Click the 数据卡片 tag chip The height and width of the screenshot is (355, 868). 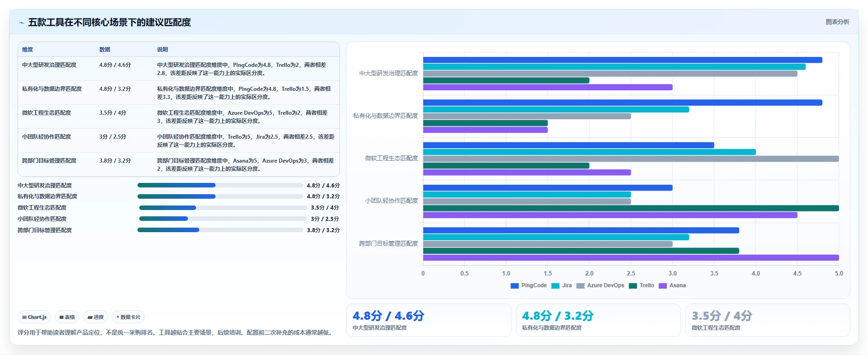[x=128, y=317]
